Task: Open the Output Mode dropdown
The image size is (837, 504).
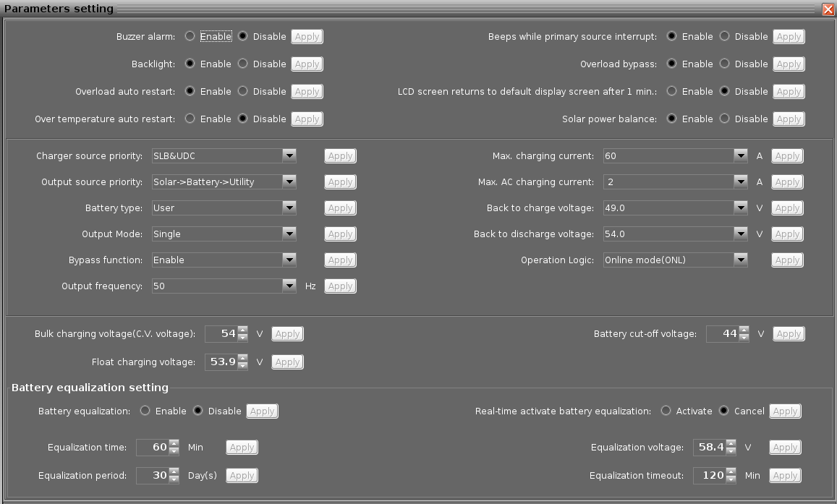Action: click(289, 234)
